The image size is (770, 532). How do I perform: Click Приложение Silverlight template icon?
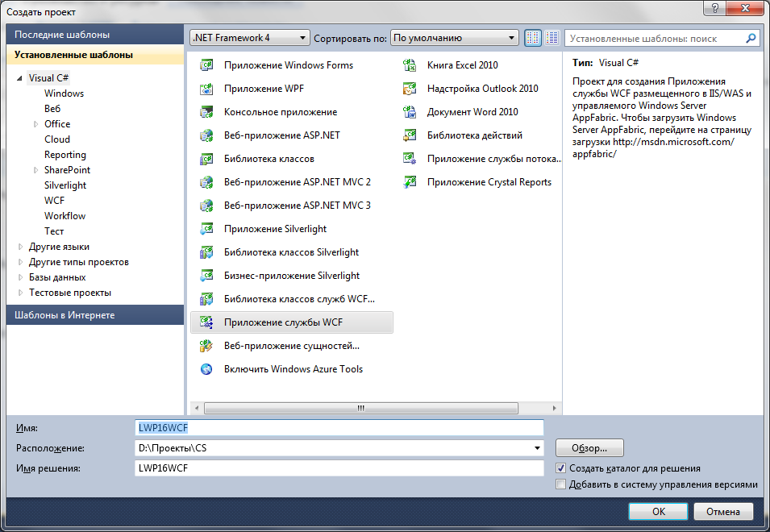pyautogui.click(x=206, y=229)
